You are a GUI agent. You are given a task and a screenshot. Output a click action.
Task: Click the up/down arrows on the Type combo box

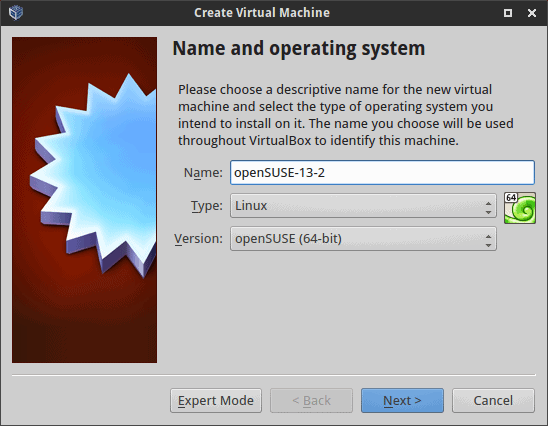pos(488,208)
